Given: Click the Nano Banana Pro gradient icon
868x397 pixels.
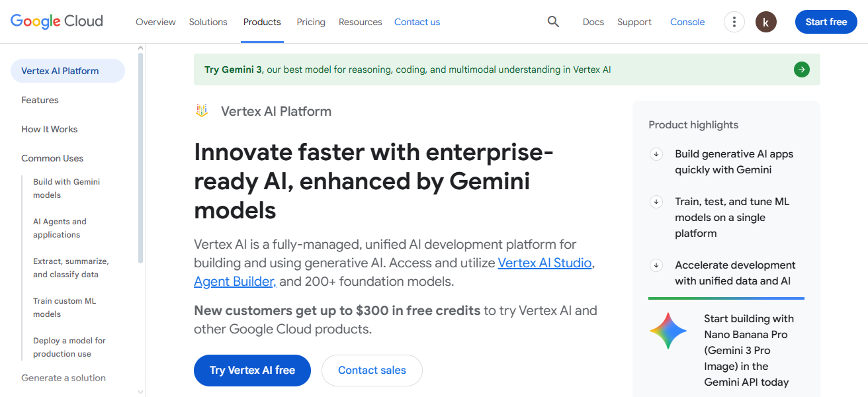Looking at the screenshot, I should coord(668,330).
